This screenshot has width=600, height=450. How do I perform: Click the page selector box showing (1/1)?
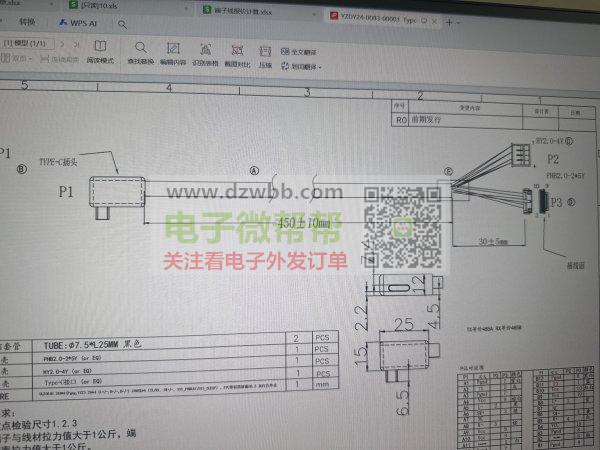[x=28, y=43]
